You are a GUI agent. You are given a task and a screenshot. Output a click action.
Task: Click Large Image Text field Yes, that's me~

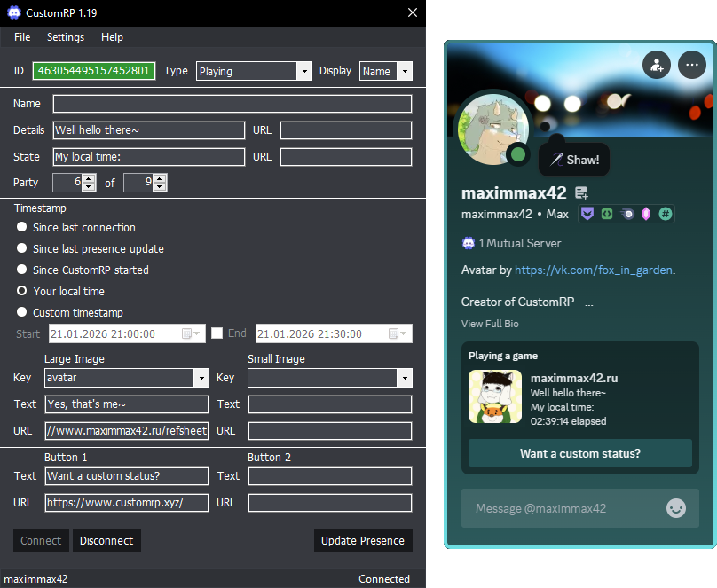click(127, 404)
